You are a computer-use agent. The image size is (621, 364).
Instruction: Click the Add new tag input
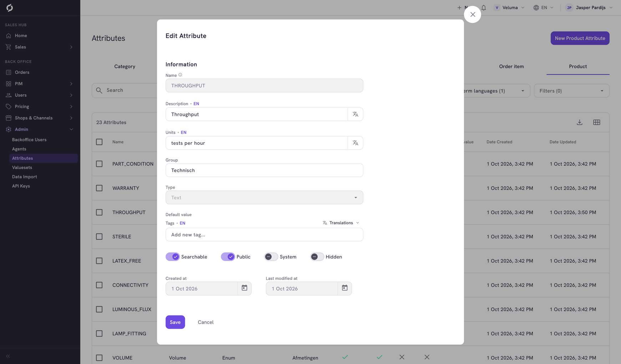pos(264,235)
